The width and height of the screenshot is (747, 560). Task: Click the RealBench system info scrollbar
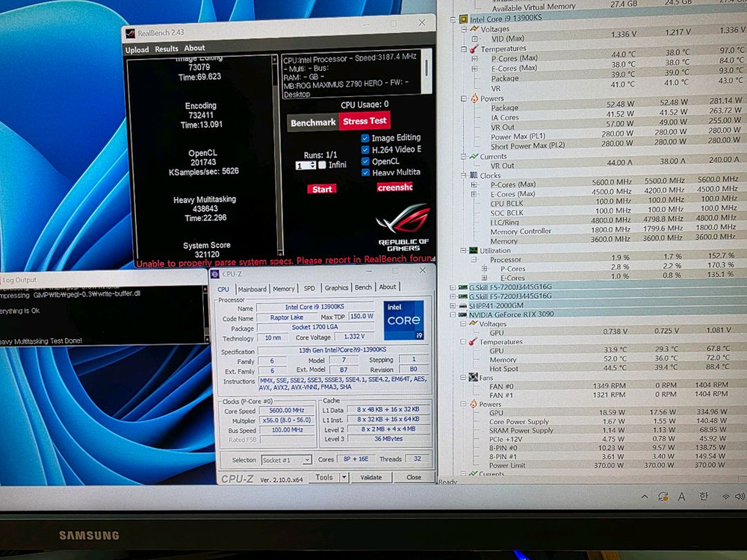click(x=427, y=72)
